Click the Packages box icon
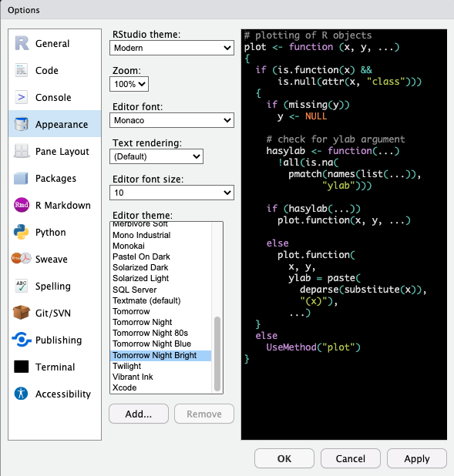454x476 pixels. click(21, 178)
